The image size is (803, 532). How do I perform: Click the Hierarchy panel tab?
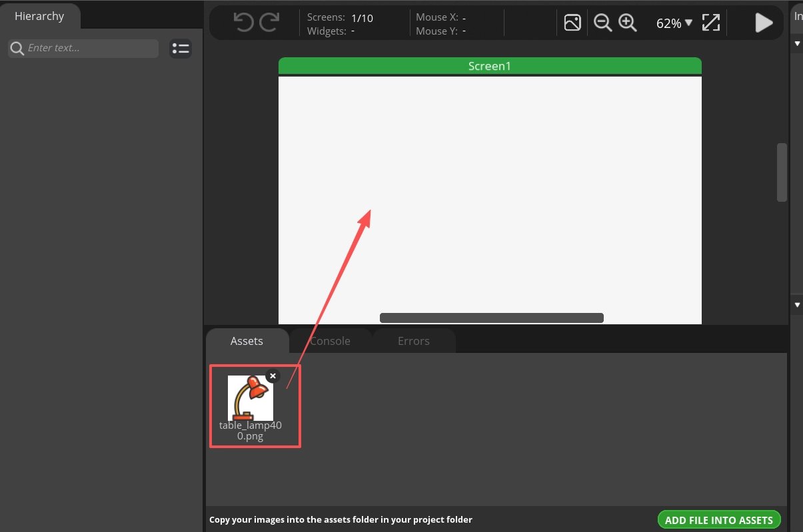[x=39, y=16]
